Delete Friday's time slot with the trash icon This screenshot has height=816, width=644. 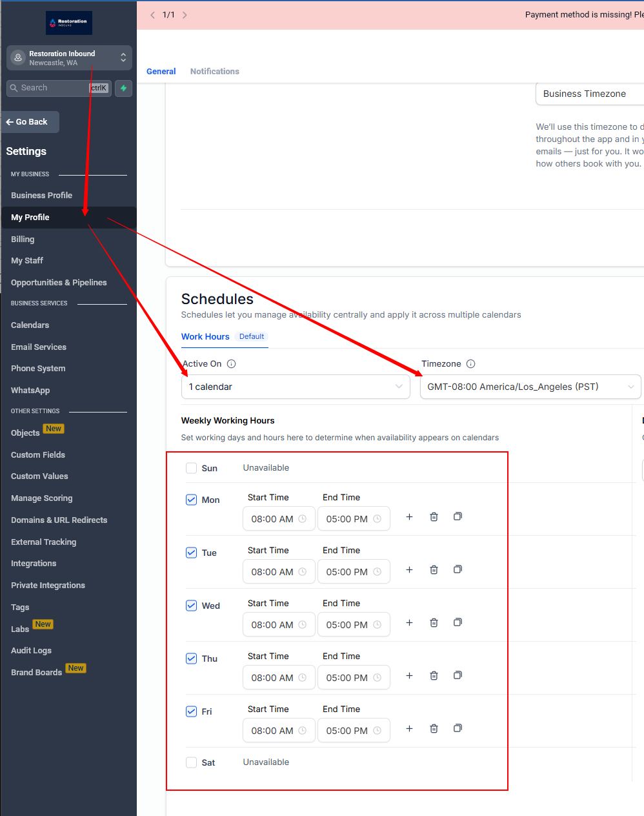pyautogui.click(x=434, y=729)
